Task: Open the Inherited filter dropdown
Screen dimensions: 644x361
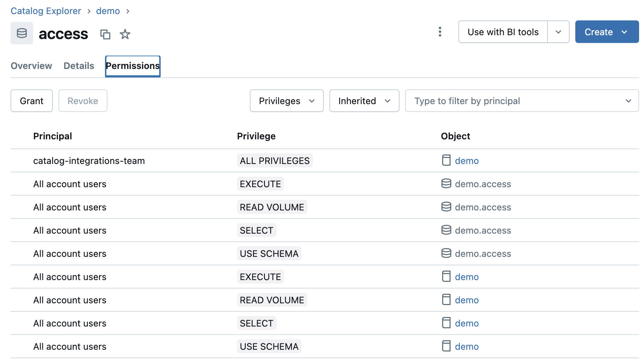Action: tap(364, 101)
